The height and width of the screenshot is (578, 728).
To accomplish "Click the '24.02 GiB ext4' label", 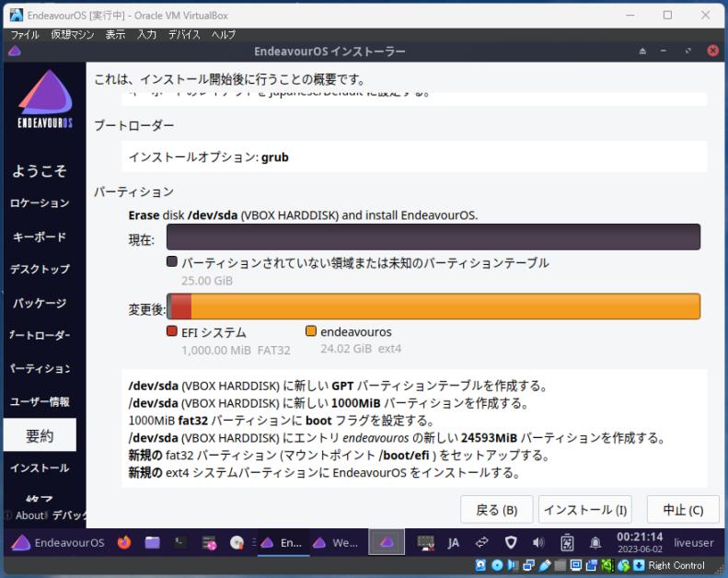I will pos(361,349).
